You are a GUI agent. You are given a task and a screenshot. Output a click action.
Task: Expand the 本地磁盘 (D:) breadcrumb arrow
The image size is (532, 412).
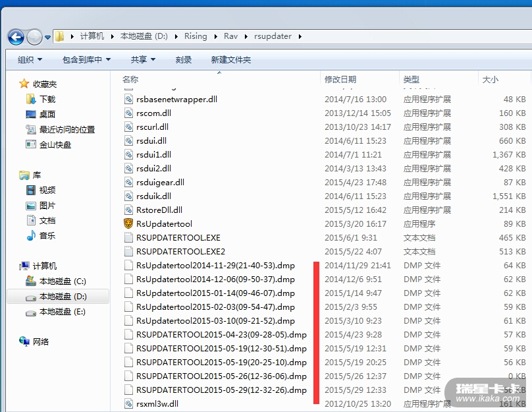(x=176, y=36)
